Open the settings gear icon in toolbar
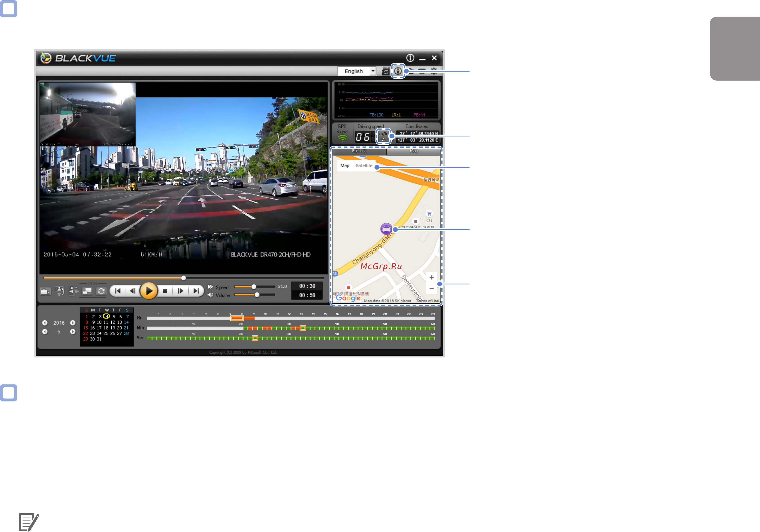The image size is (760, 532). (434, 71)
